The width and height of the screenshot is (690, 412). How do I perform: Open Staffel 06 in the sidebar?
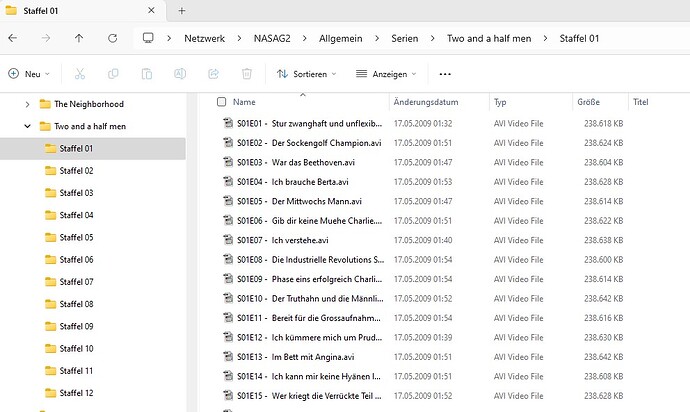click(x=76, y=259)
